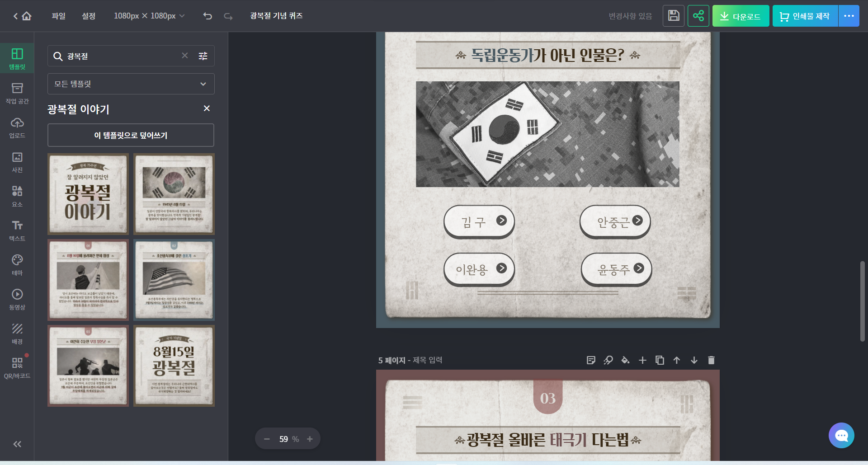The height and width of the screenshot is (465, 868).
Task: Click page 5 animation effect icon
Action: pyautogui.click(x=608, y=360)
